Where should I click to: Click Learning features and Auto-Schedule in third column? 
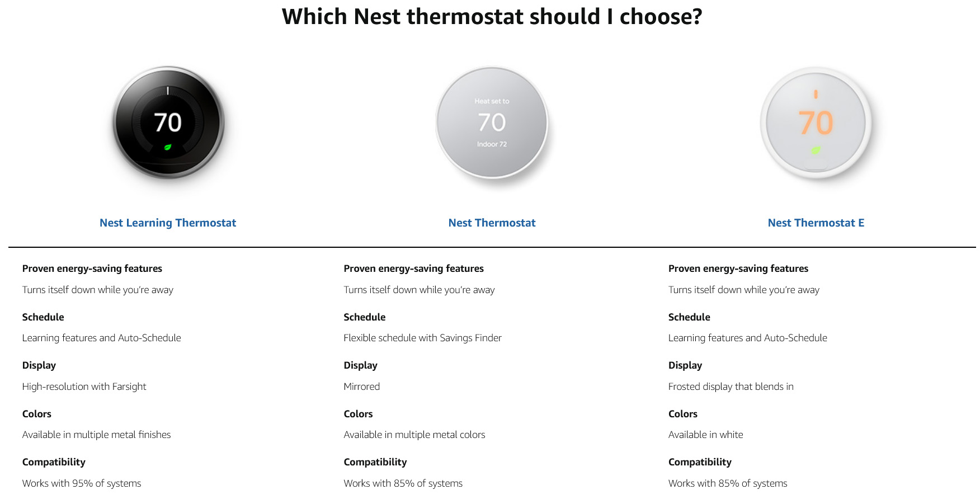point(748,338)
